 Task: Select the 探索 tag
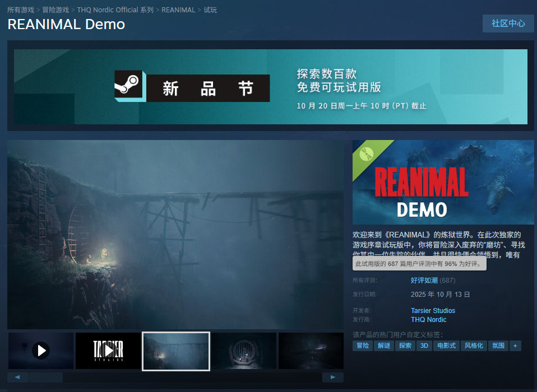(x=405, y=346)
